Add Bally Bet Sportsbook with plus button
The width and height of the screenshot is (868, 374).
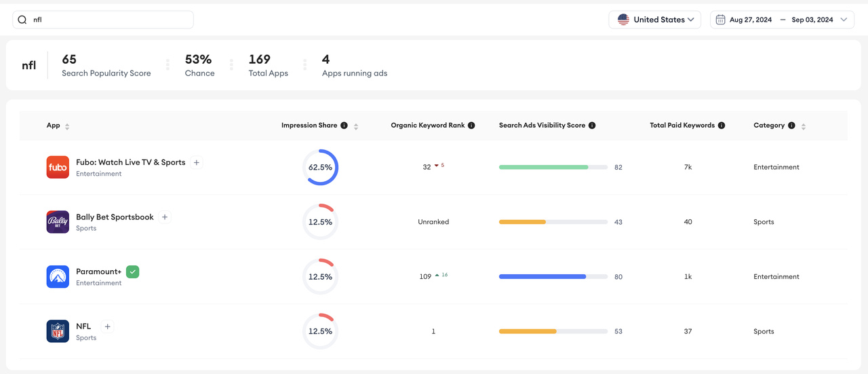click(x=165, y=217)
